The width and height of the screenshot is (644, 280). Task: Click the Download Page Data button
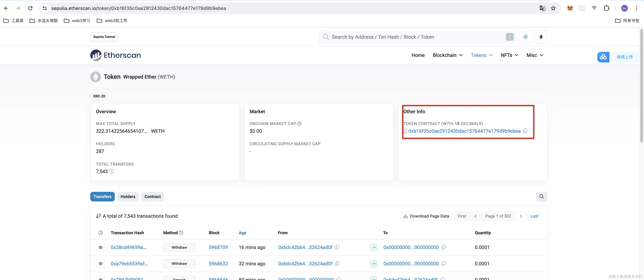click(x=426, y=216)
